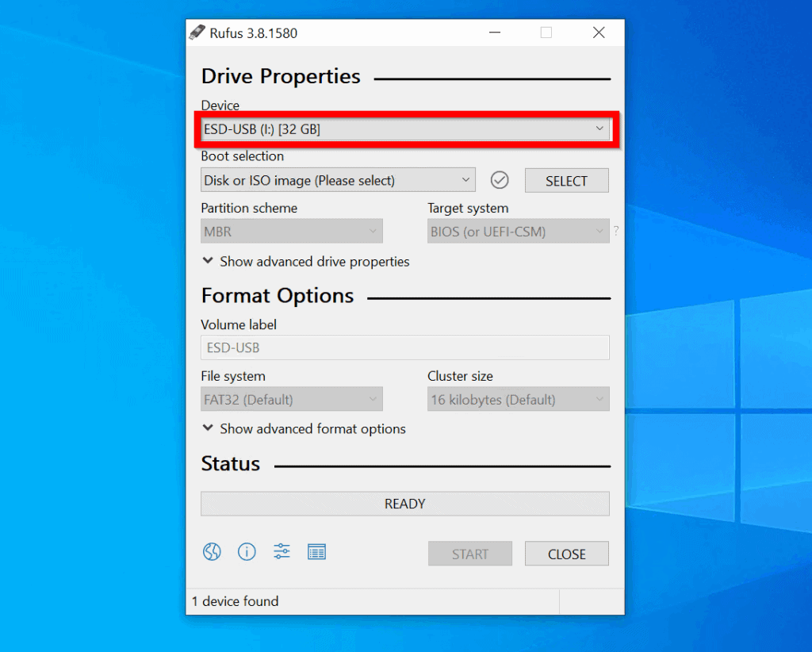Click the Rufus 3.8.1580 title text

coord(253,33)
